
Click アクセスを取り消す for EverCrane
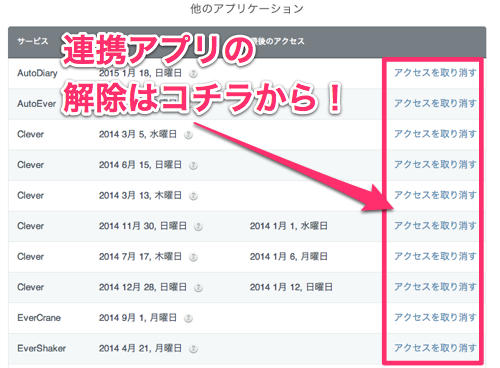pyautogui.click(x=435, y=317)
